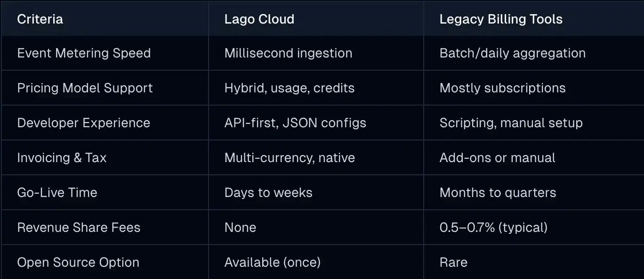644x279 pixels.
Task: Select the Batch/daily aggregation cell
Action: pos(512,53)
